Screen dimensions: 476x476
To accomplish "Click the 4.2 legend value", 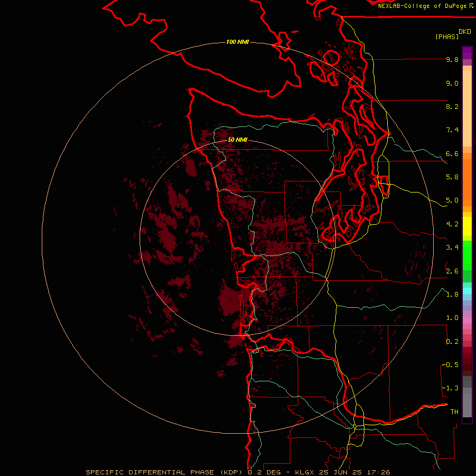I will coord(452,224).
